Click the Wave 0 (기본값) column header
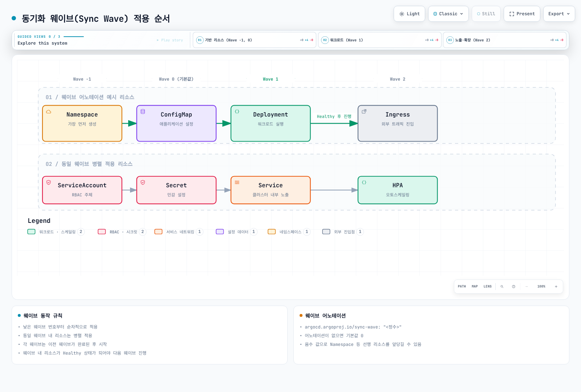The image size is (581, 392). coord(176,79)
